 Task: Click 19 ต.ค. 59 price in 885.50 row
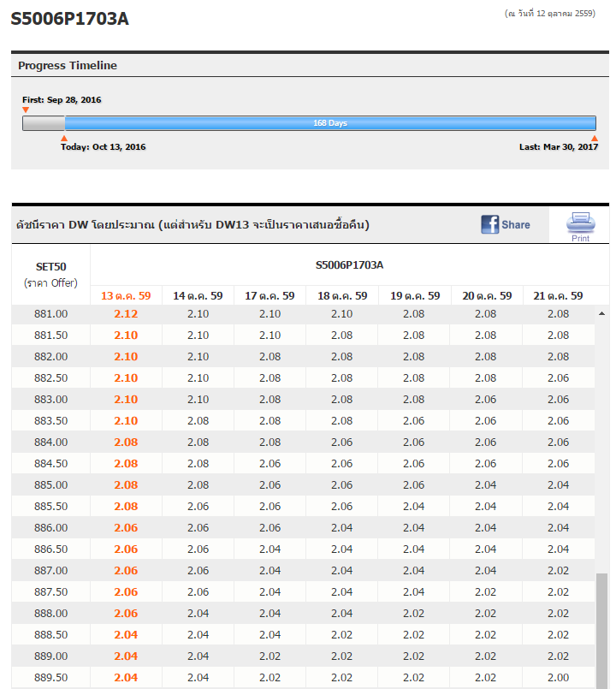[413, 506]
